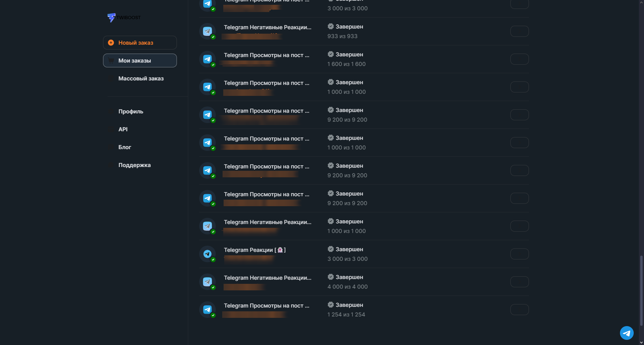The image size is (644, 345).
Task: Click the vertical page scrollbar
Action: coord(641,290)
